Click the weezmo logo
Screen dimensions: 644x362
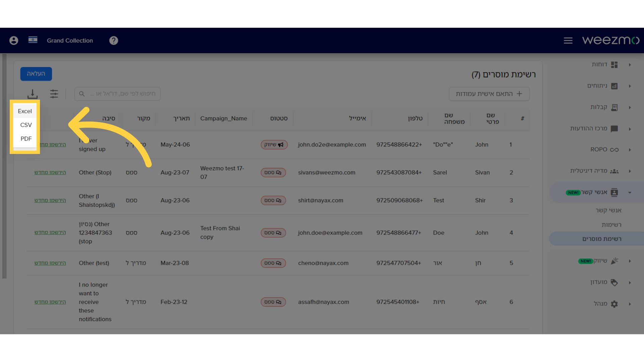611,40
